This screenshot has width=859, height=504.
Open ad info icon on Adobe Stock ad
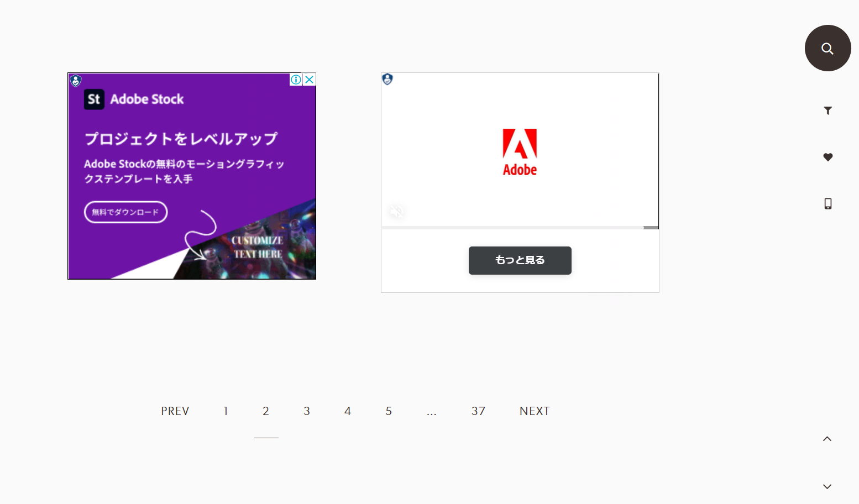tap(296, 80)
